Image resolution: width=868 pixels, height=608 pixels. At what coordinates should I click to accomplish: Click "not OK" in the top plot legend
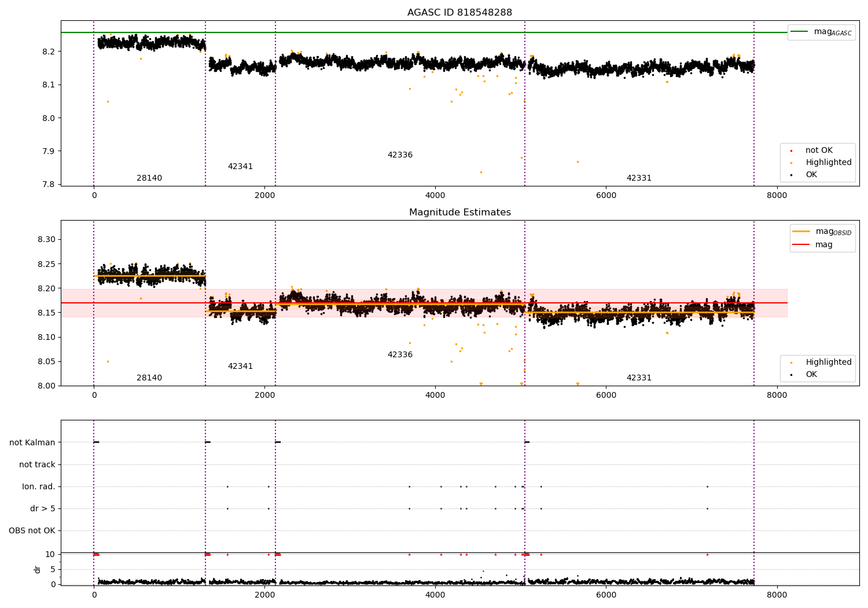click(819, 151)
